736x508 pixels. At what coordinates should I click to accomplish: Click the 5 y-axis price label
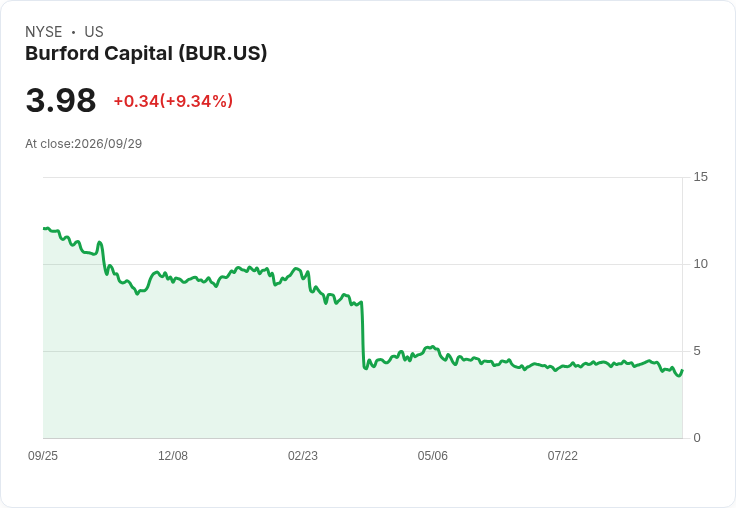tap(697, 351)
